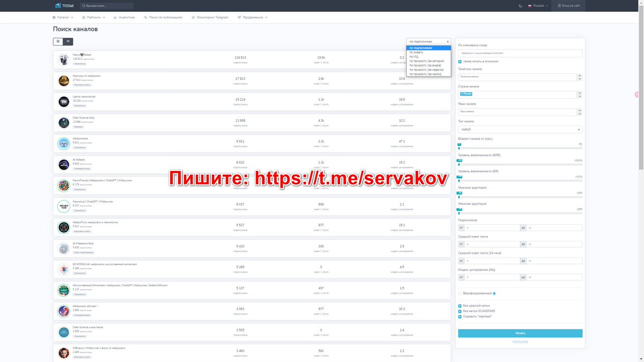Open Data Science Jobs channel avatar

[64, 123]
